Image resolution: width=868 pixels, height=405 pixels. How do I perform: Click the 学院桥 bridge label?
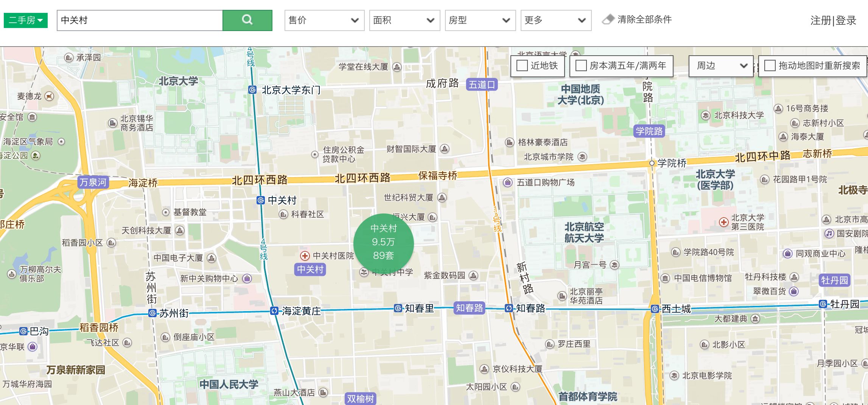(x=672, y=163)
